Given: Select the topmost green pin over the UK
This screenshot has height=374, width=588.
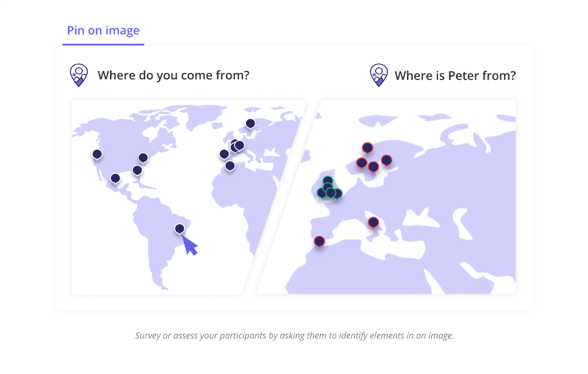Looking at the screenshot, I should click(328, 181).
